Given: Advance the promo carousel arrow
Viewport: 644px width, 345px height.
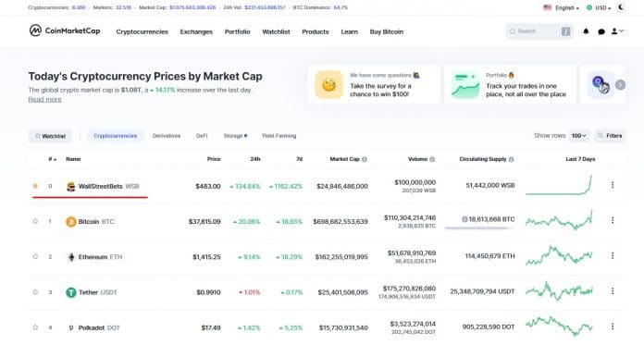Looking at the screenshot, I should click(x=620, y=84).
